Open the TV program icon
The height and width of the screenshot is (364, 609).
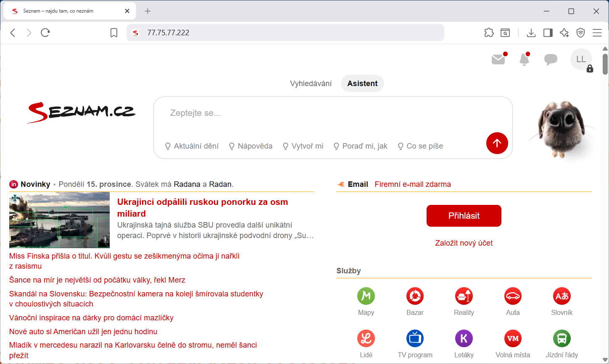[415, 338]
